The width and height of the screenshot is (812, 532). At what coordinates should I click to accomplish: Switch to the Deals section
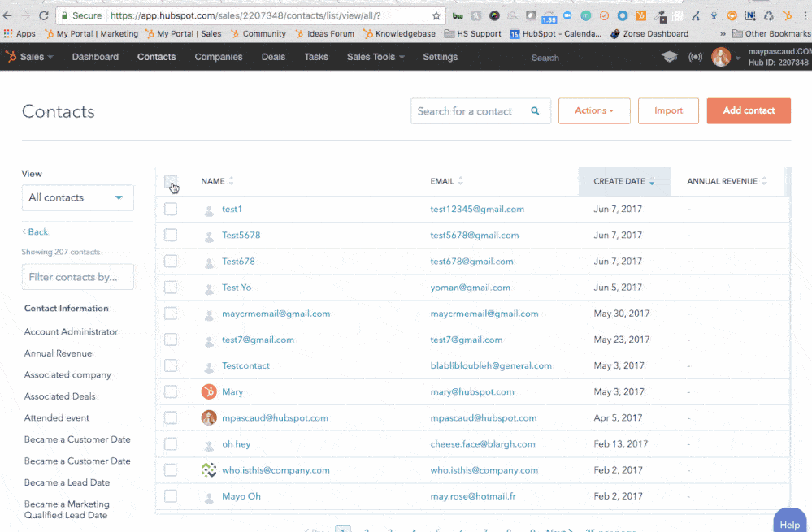click(x=273, y=57)
